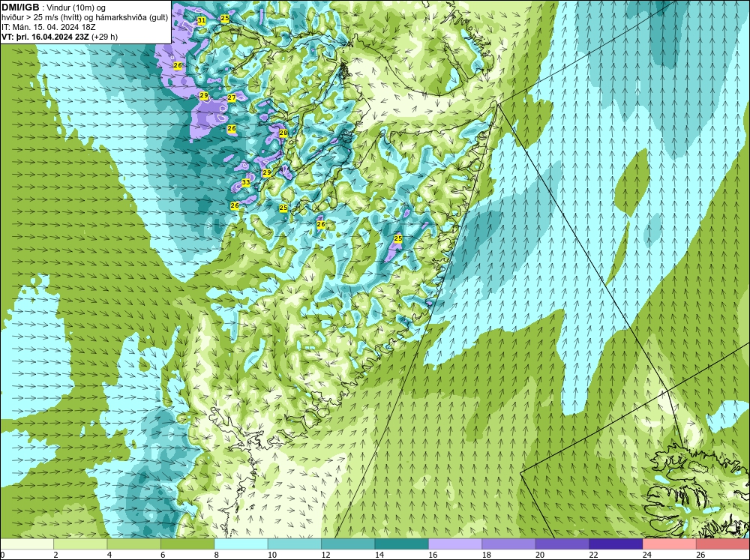Click the 0–2 m/s pale yellow legend swatch
Screen dimensions: 750x560
[27, 544]
